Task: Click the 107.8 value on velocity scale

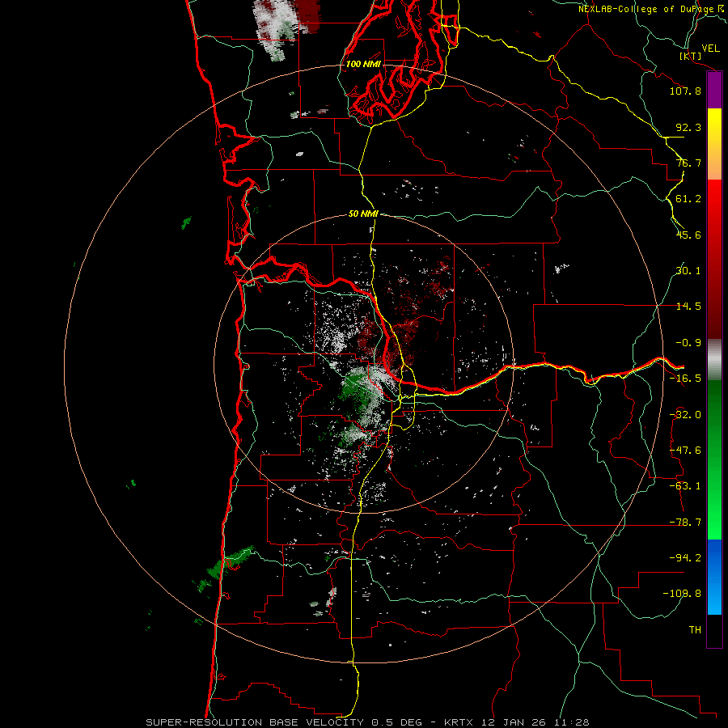Action: 685,91
